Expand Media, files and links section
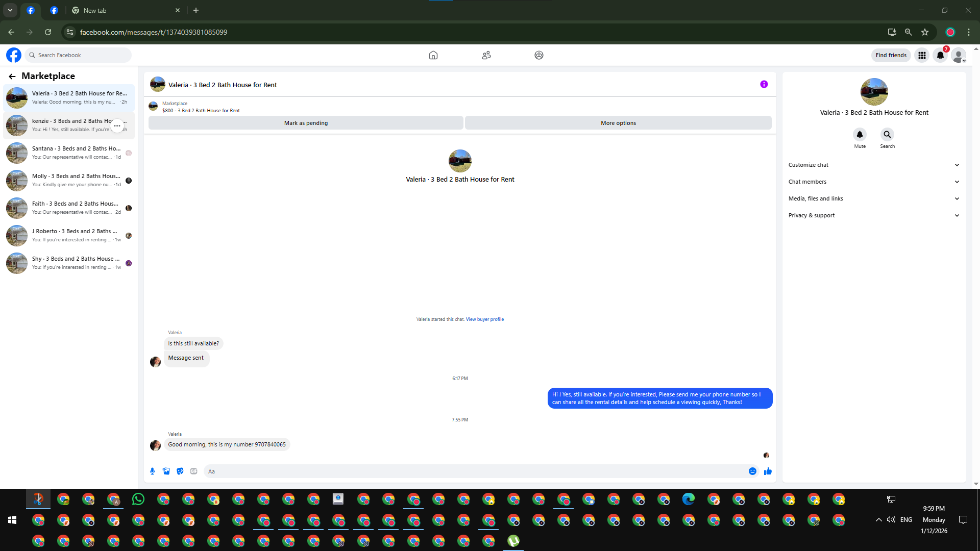The width and height of the screenshot is (980, 551). pyautogui.click(x=873, y=198)
